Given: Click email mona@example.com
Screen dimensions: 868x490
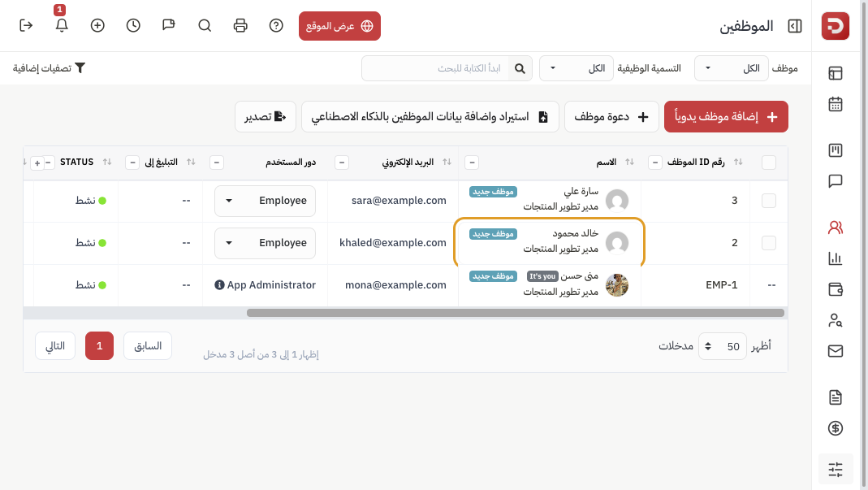Looking at the screenshot, I should (395, 285).
